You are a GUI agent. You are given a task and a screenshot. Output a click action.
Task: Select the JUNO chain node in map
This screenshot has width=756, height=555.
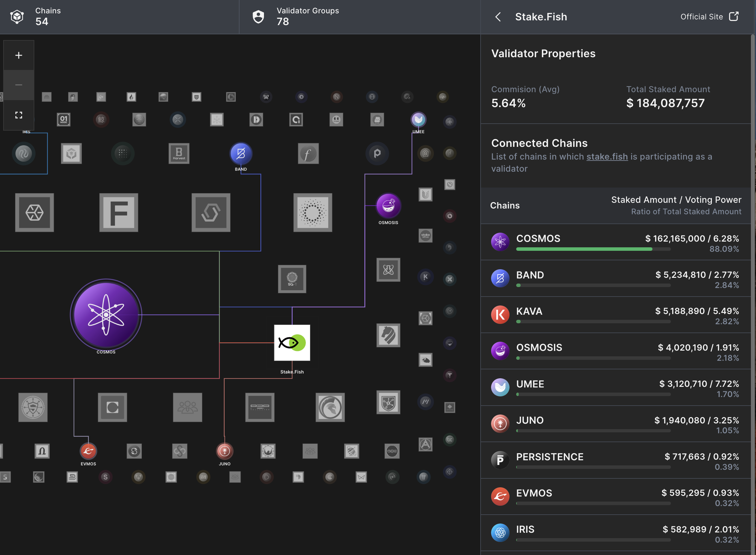pyautogui.click(x=225, y=451)
